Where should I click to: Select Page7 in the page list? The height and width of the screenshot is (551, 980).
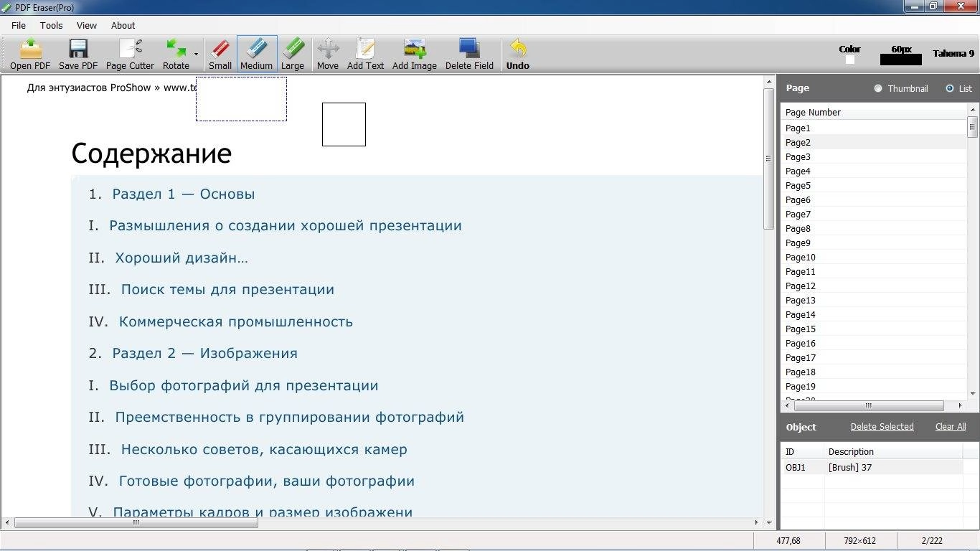pos(874,214)
